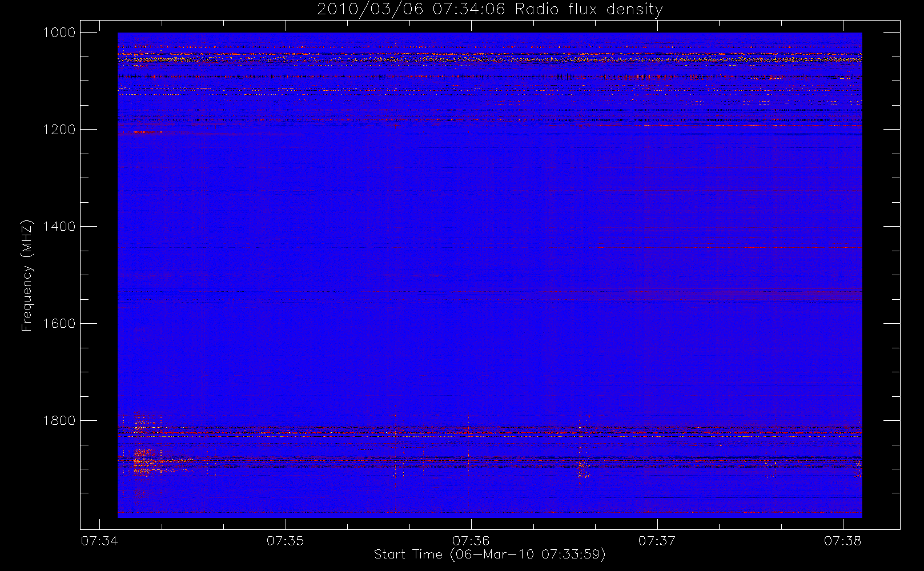The width and height of the screenshot is (924, 571).
Task: Click the 'Start Time (06-Mar-10 07:33:59)' axis label
Action: 489,554
